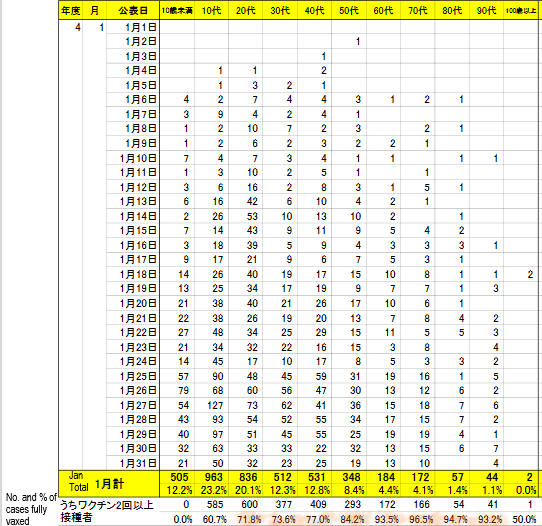Click the date cell 1月25日
This screenshot has width=542, height=526.
[x=133, y=376]
